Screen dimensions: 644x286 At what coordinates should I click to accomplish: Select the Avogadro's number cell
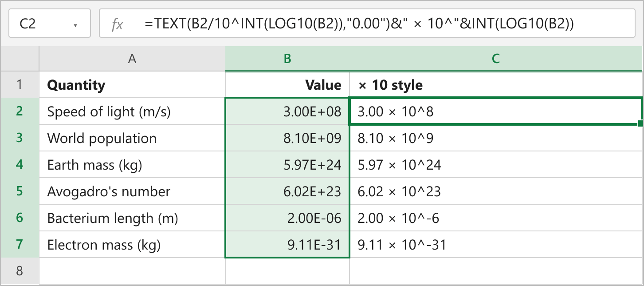tap(132, 191)
